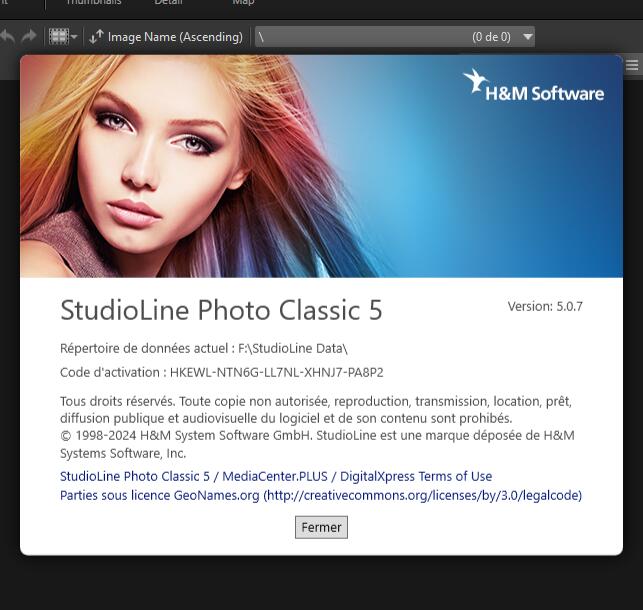Click the F:\StudioLine Data\ directory text
Screen dimensions: 643x610
pos(293,348)
